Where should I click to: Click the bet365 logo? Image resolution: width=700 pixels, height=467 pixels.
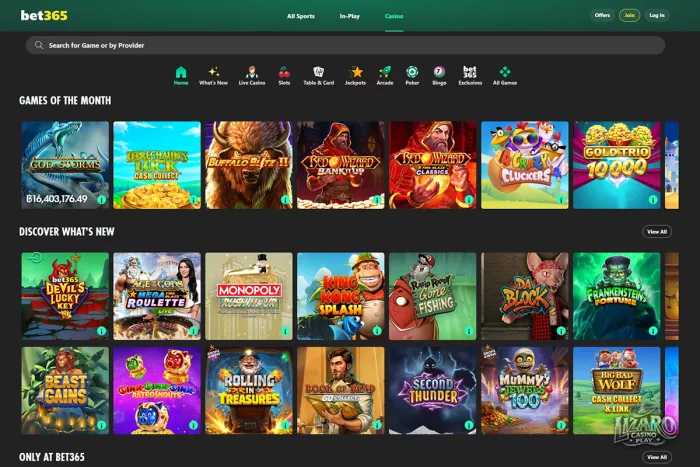(x=44, y=15)
